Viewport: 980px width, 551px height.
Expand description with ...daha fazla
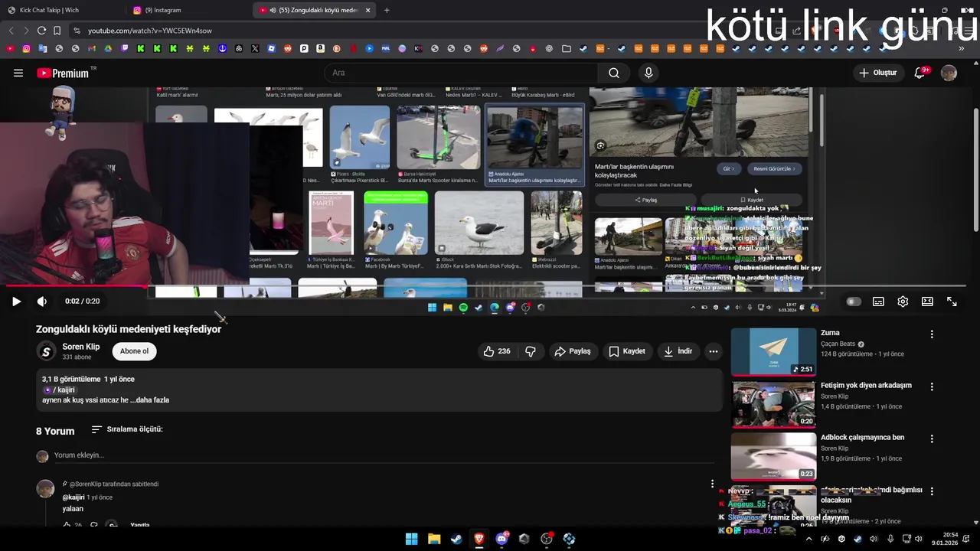click(149, 399)
